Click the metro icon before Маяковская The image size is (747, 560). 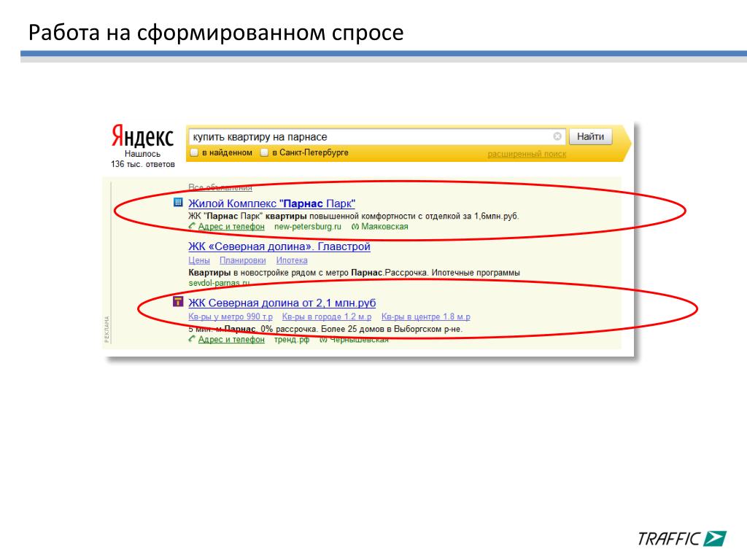pyautogui.click(x=355, y=227)
